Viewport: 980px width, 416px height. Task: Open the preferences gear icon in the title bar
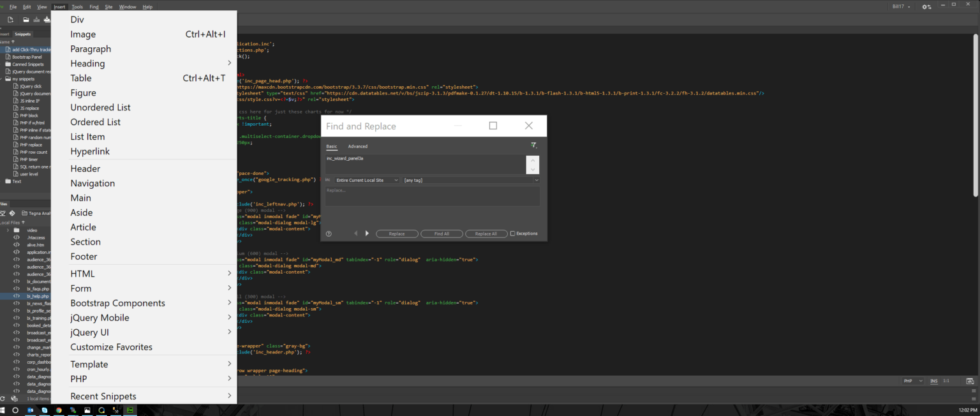tap(926, 6)
